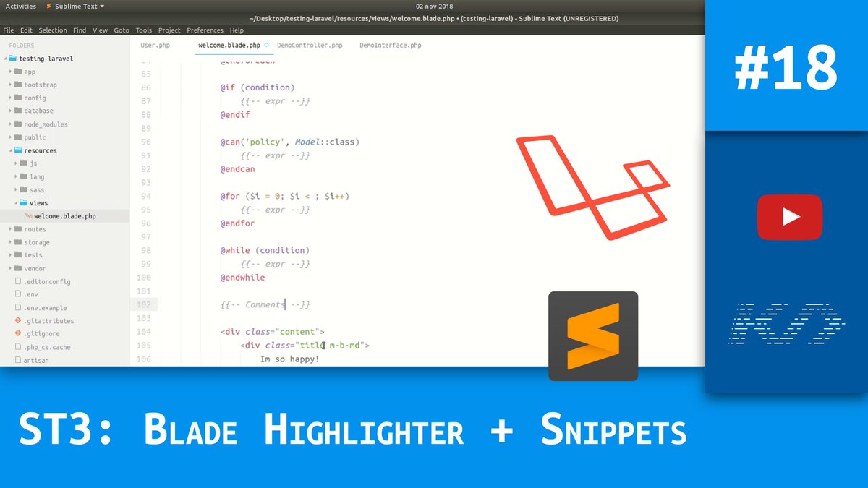Open the Project menu
The width and height of the screenshot is (868, 488).
(169, 30)
